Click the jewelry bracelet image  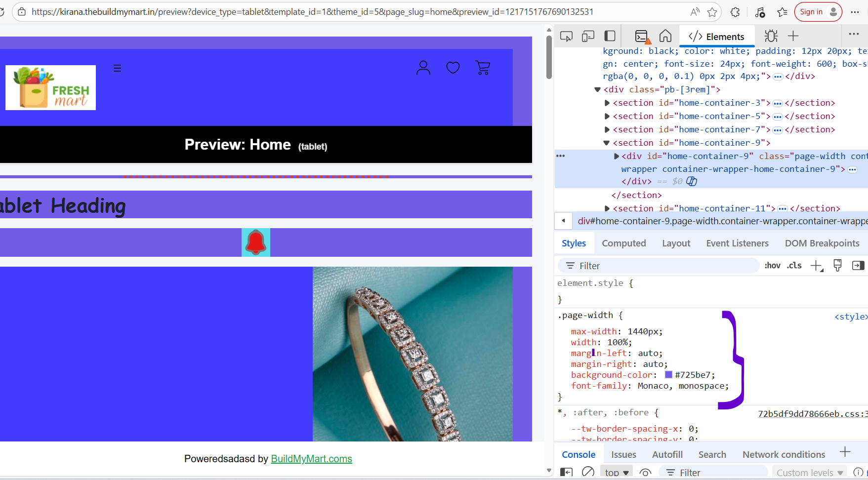(413, 354)
